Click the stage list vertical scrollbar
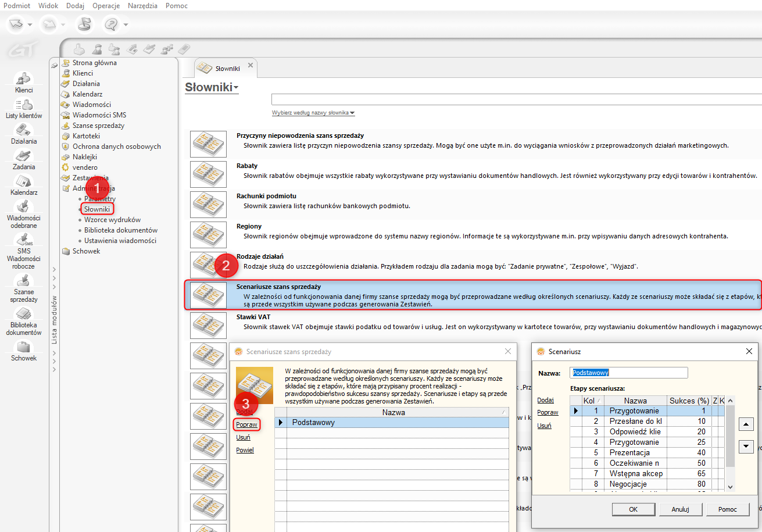This screenshot has height=532, width=762. (731, 442)
